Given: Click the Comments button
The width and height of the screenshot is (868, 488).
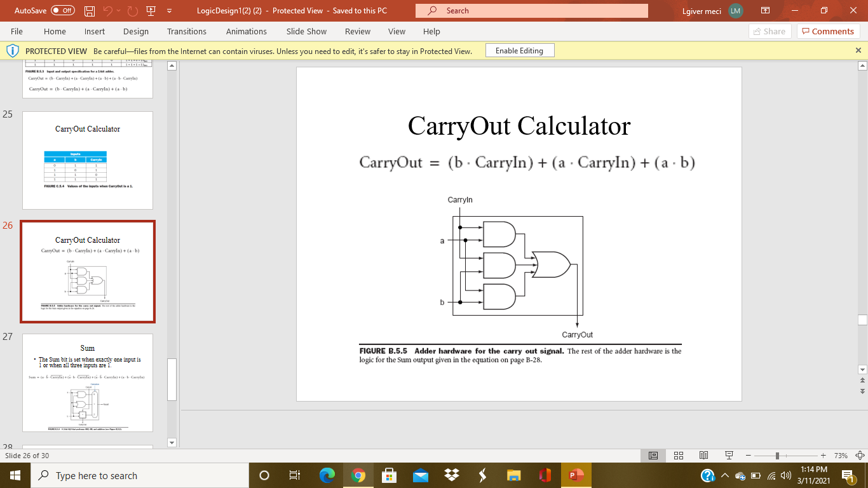Looking at the screenshot, I should tap(829, 31).
